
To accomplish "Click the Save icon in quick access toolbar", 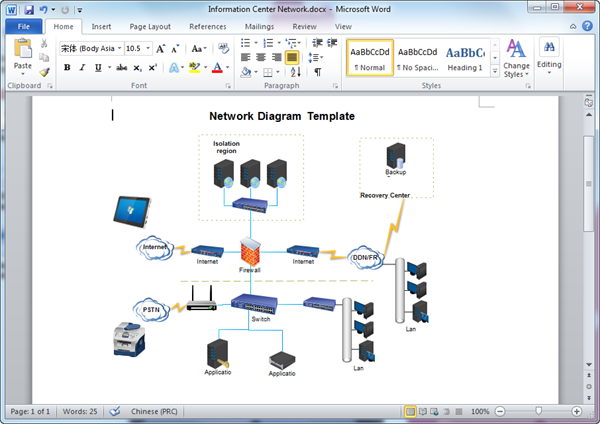I will [x=29, y=10].
